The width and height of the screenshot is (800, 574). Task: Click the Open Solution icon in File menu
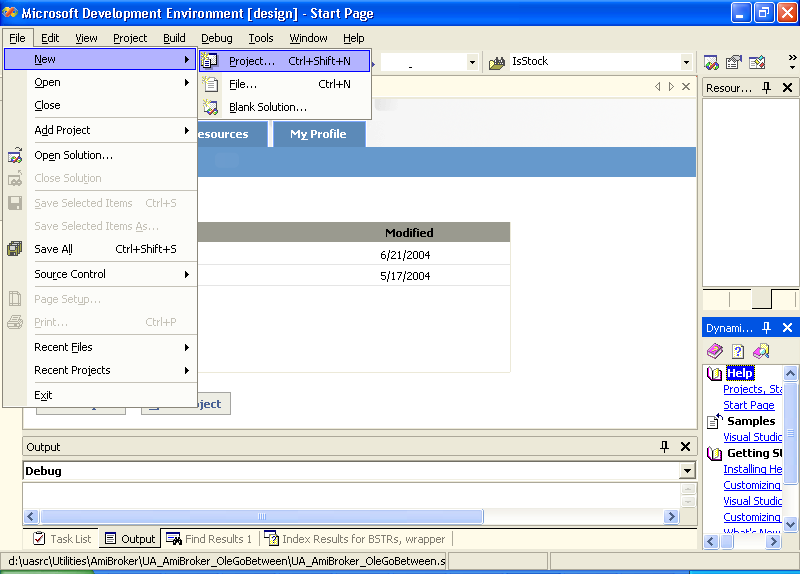pyautogui.click(x=15, y=155)
